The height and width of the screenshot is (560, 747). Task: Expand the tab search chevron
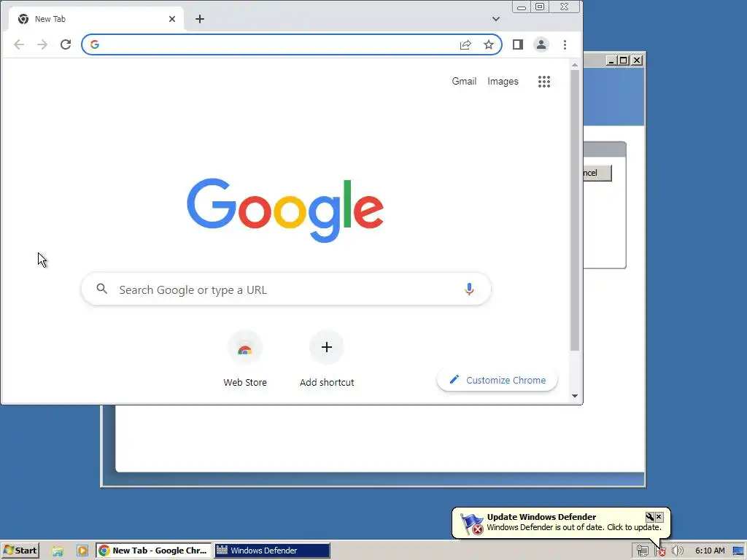tap(496, 19)
